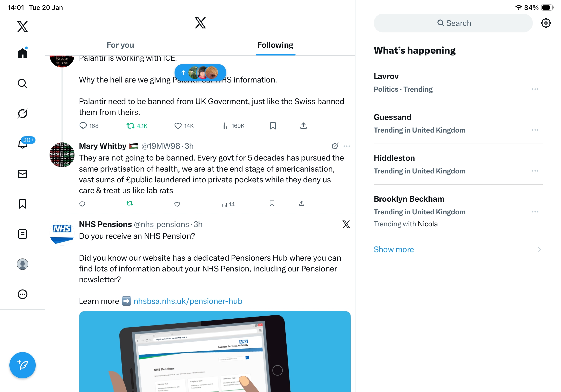Focus the Search field
This screenshot has width=561, height=392.
(453, 23)
